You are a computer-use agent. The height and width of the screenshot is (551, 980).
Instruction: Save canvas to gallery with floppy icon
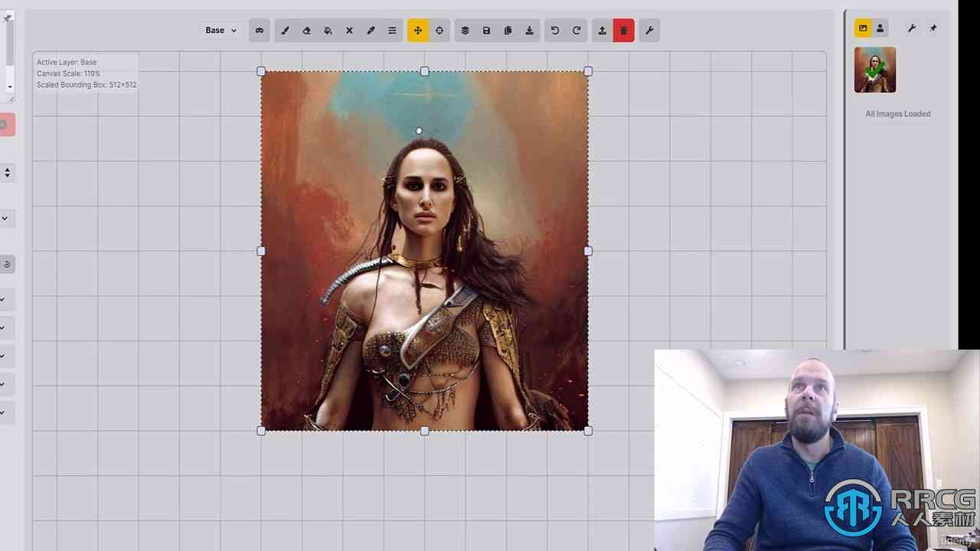point(486,31)
